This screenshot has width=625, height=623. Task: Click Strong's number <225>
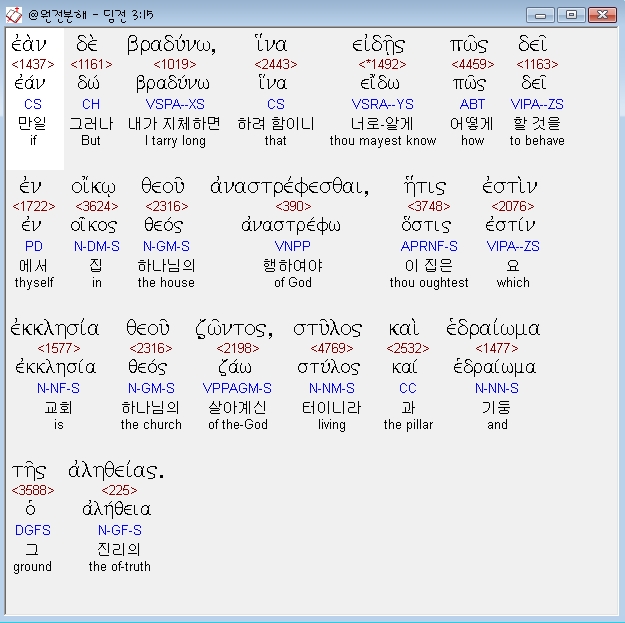tap(119, 490)
